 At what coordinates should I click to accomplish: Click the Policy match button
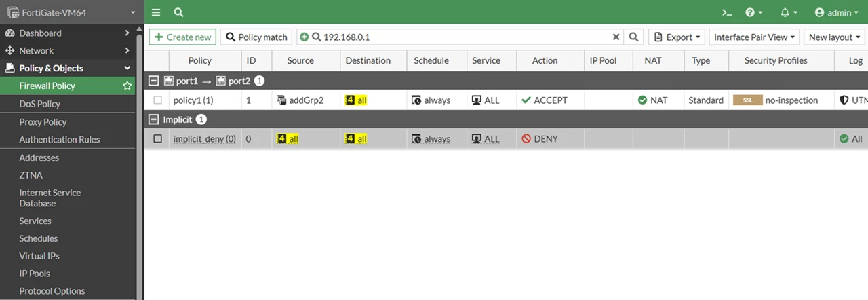pos(256,37)
